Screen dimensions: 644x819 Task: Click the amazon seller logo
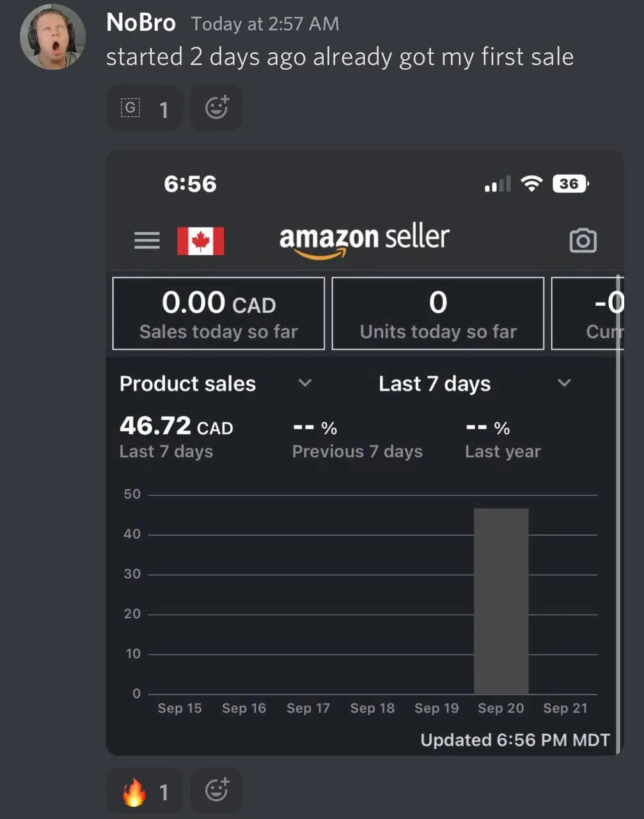[364, 239]
